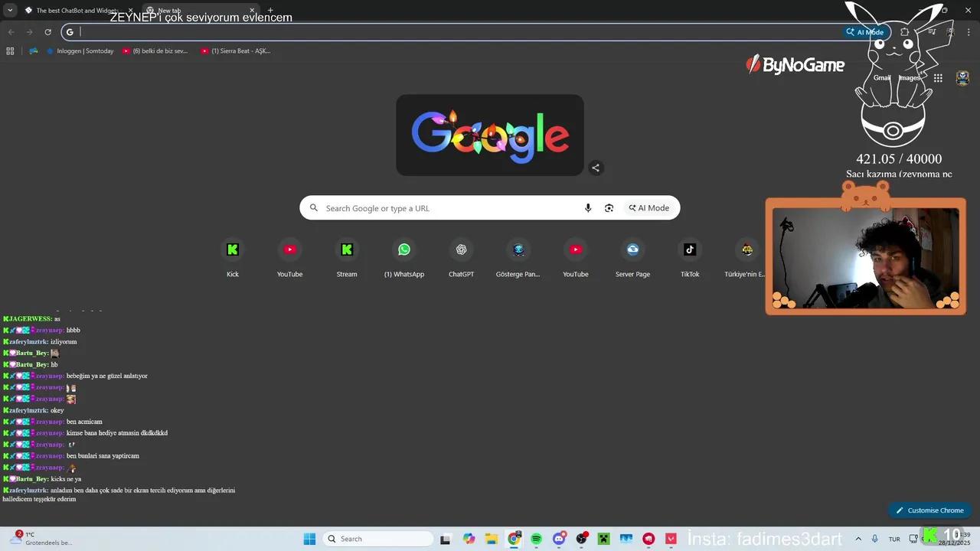980x551 pixels.
Task: Switch to 'The best ChatBot and Widgets' tab
Action: pos(77,11)
